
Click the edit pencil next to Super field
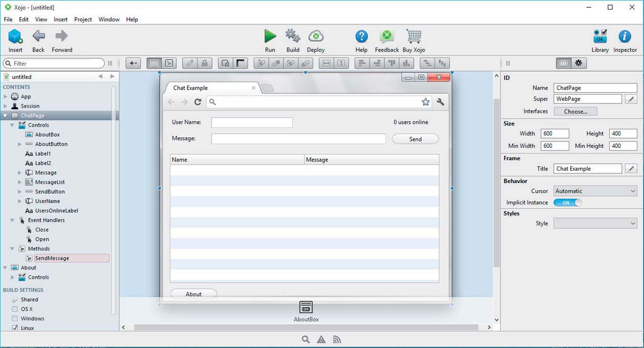click(631, 99)
